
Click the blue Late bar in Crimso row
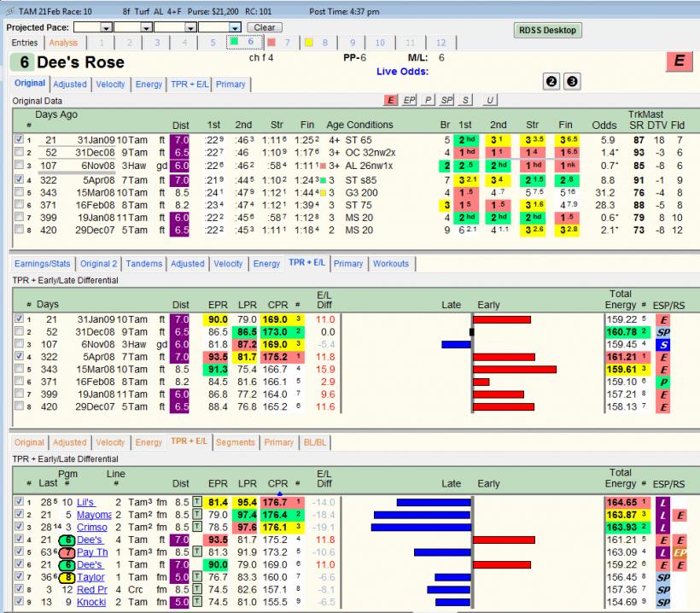421,528
